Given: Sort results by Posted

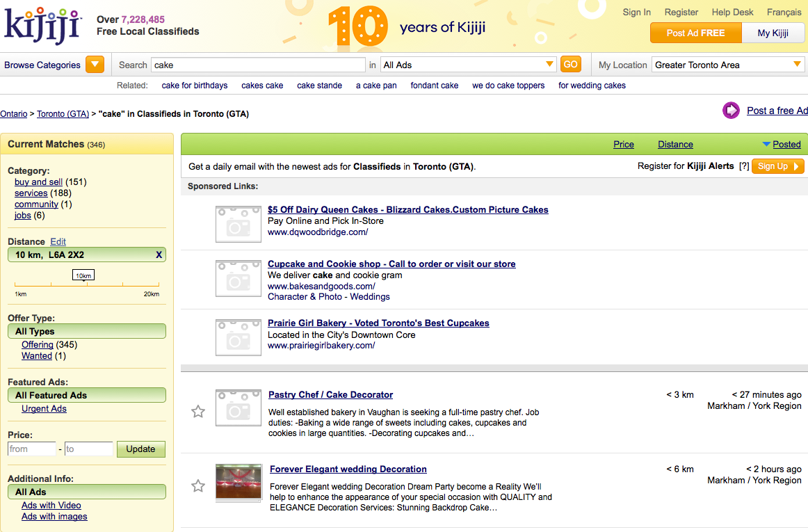Looking at the screenshot, I should point(786,145).
